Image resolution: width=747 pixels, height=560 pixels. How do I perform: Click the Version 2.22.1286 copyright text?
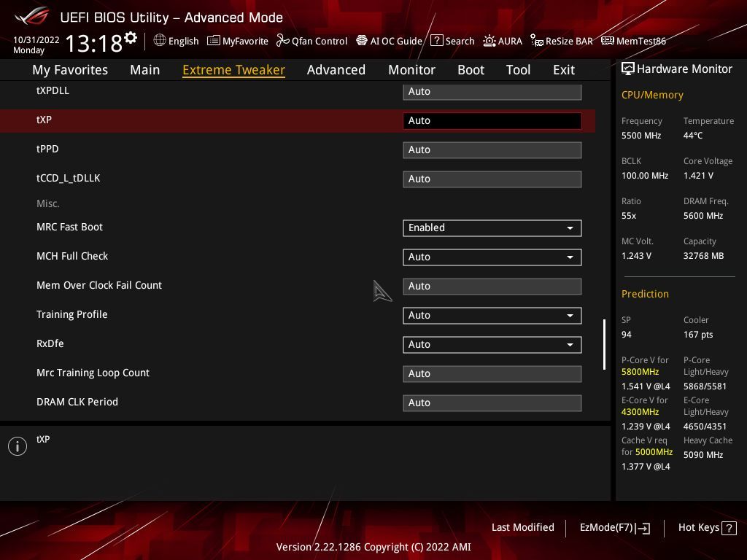373,547
